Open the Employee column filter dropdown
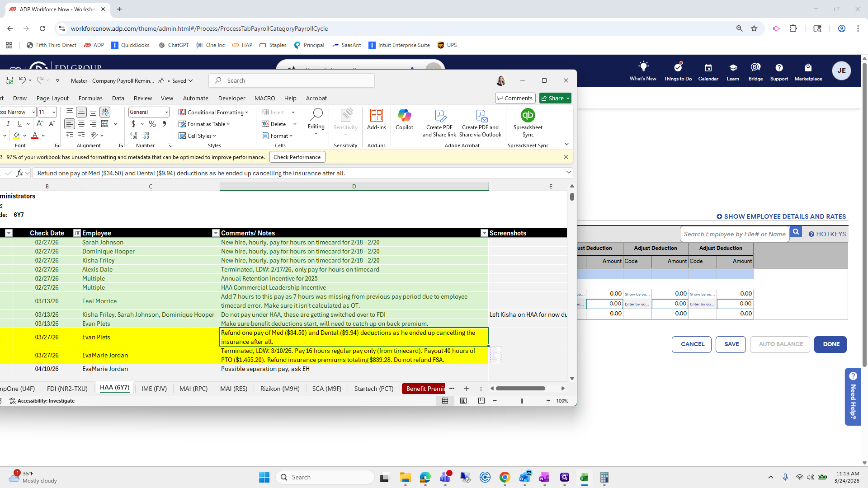This screenshot has width=868, height=488. click(216, 233)
